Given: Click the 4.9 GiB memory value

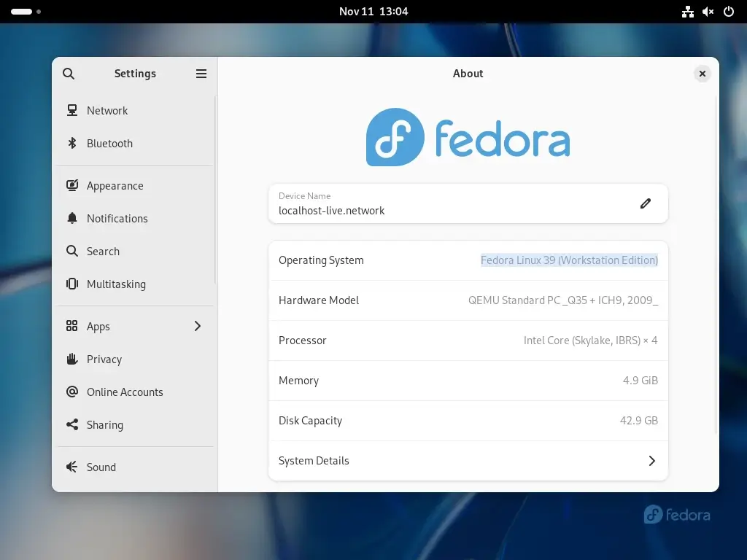Looking at the screenshot, I should (x=640, y=380).
